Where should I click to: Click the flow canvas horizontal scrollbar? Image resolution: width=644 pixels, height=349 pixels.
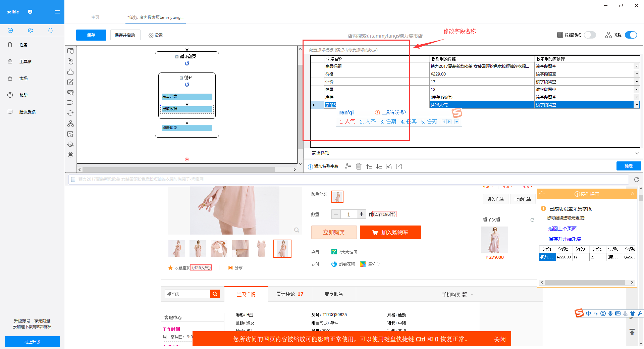point(178,170)
